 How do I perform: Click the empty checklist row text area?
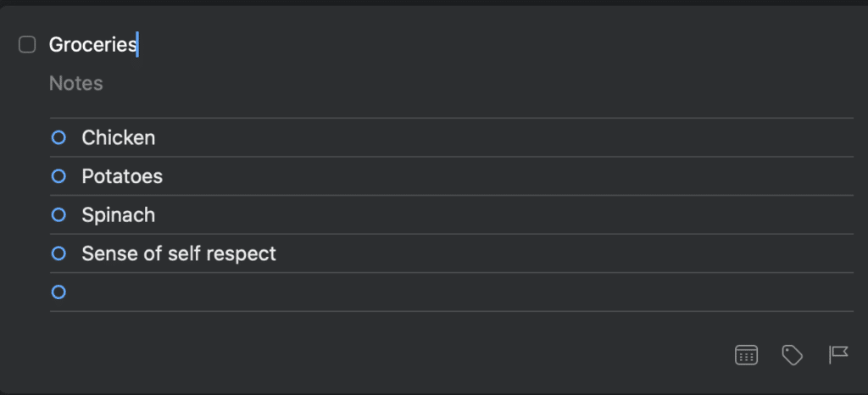(x=465, y=292)
